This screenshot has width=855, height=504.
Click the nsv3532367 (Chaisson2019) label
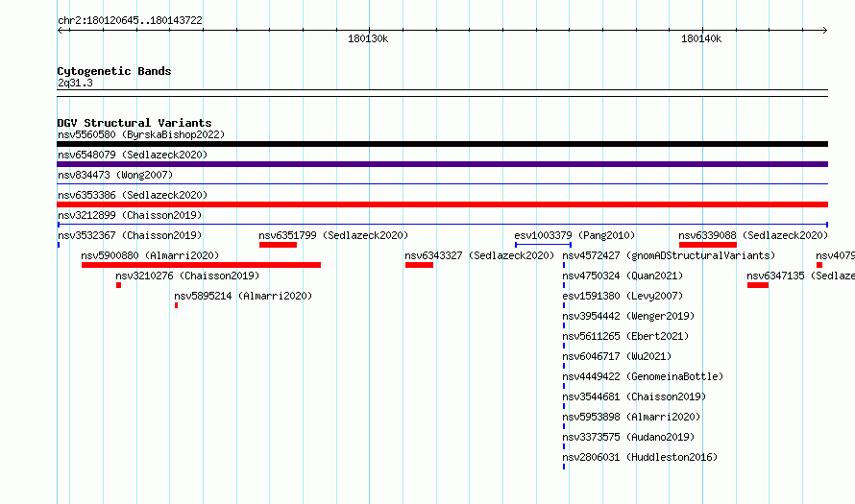pos(130,235)
